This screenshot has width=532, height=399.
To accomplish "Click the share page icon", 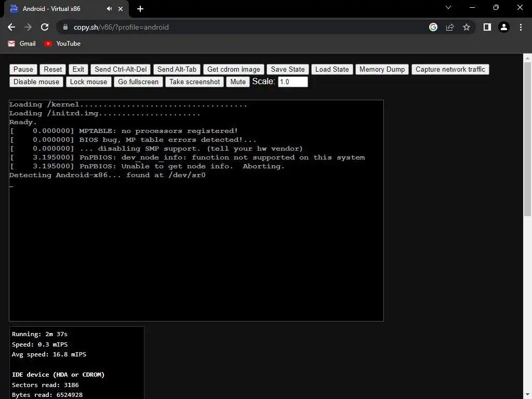I will (x=450, y=27).
